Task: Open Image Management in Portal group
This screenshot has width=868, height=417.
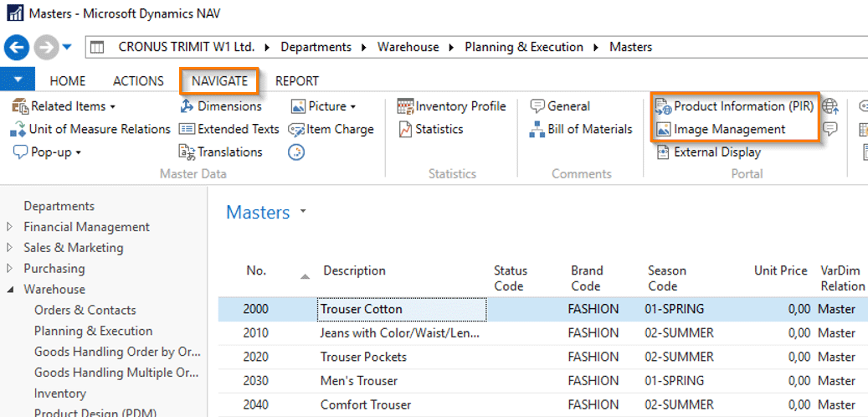Action: (721, 130)
